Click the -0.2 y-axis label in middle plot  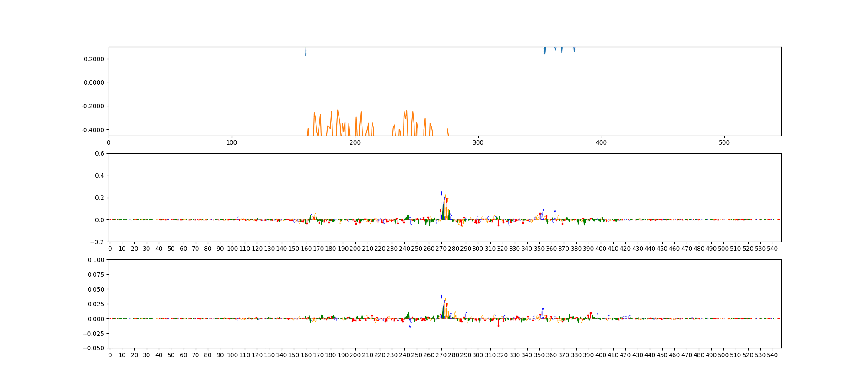pos(98,242)
